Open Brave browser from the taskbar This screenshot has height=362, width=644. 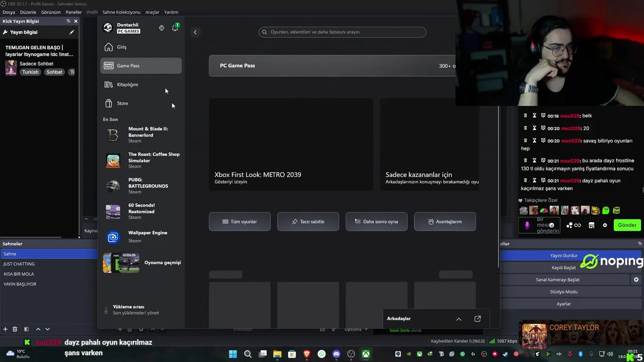[307, 354]
